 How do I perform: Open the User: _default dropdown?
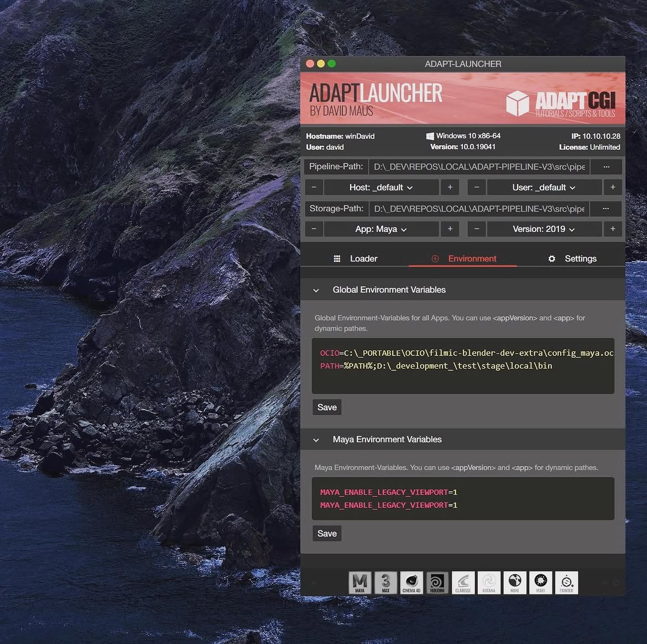point(544,188)
